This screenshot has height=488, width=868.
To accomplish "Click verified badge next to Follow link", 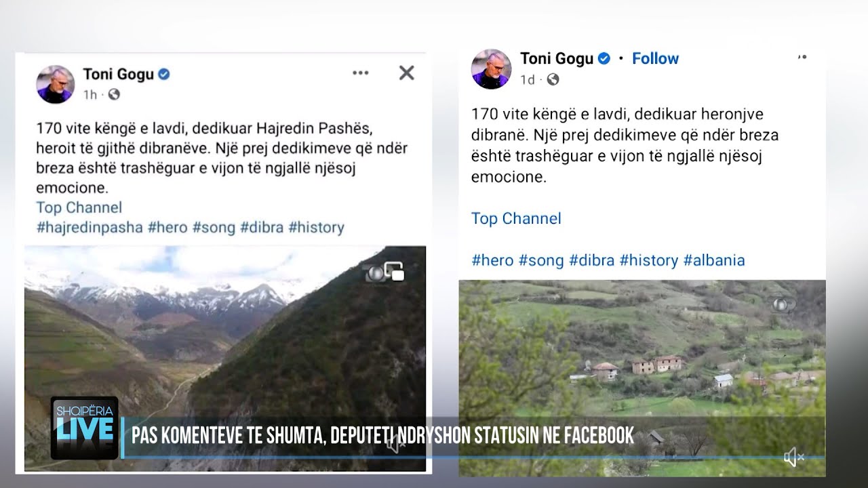I will click(604, 59).
